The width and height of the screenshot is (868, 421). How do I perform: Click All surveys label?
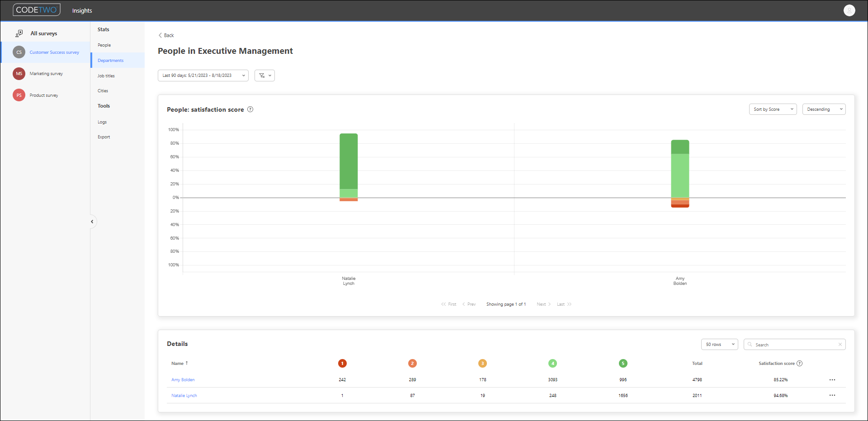pyautogui.click(x=44, y=33)
